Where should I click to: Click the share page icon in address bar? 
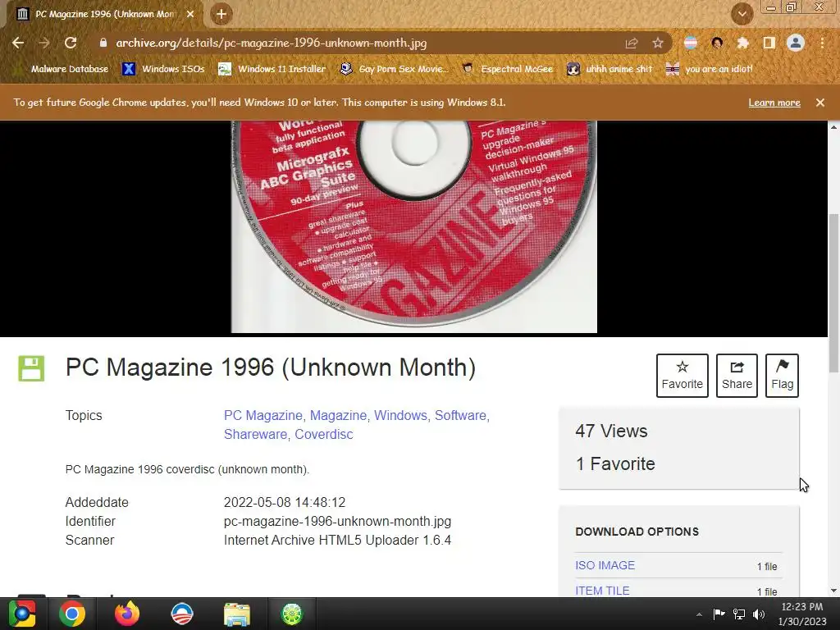(632, 43)
